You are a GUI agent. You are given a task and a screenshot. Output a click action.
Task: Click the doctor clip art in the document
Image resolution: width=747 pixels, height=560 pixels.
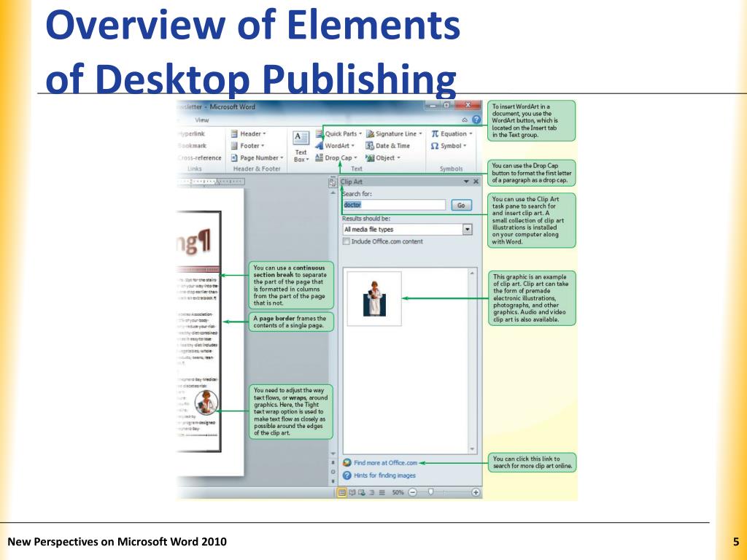[x=206, y=402]
